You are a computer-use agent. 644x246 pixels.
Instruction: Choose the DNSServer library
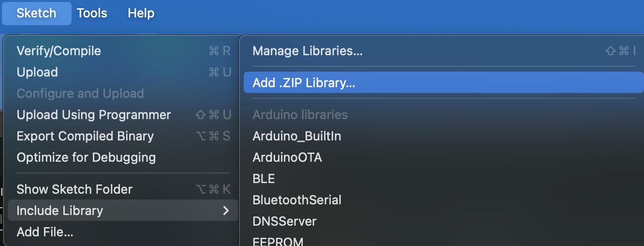(284, 221)
